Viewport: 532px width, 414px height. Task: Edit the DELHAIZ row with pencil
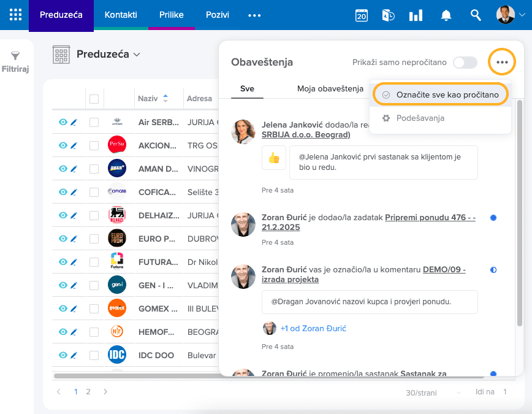[x=74, y=215]
